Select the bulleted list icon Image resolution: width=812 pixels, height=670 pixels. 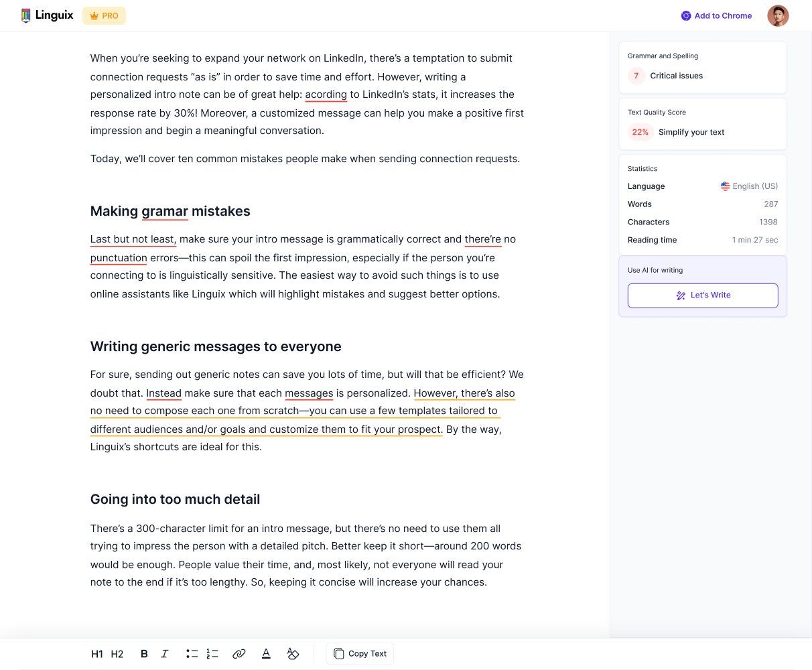[192, 653]
